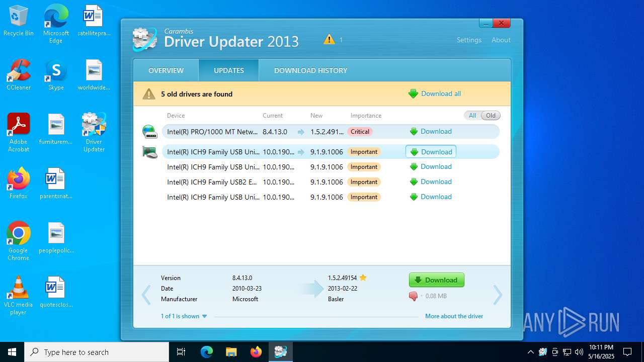Download the highlighted ICH9 USB driver

coord(431,152)
